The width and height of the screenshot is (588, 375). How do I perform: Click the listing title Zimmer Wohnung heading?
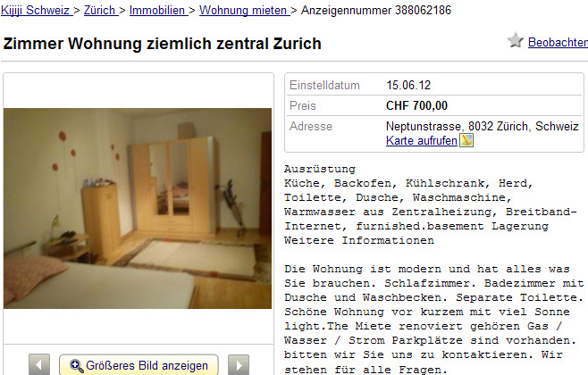click(x=162, y=44)
